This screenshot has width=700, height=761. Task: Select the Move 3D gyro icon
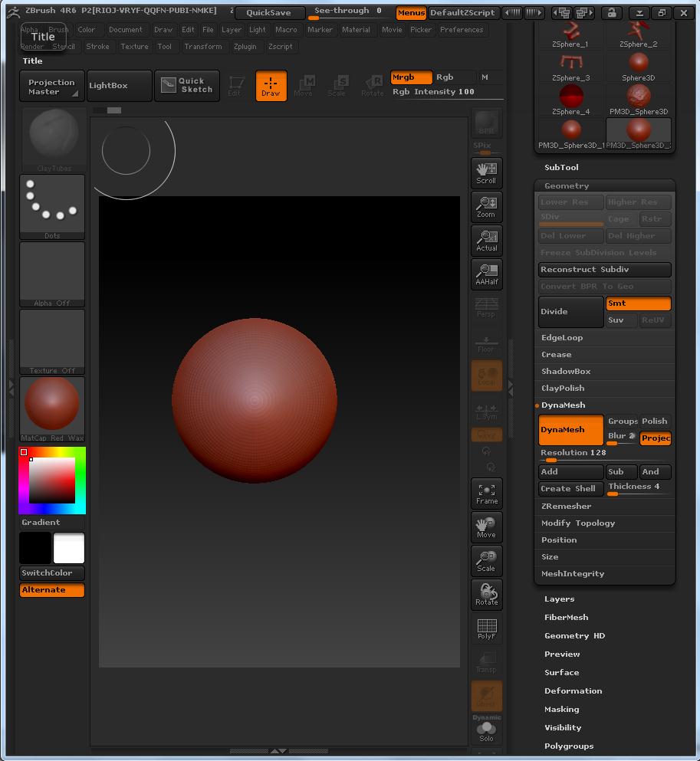coord(486,526)
